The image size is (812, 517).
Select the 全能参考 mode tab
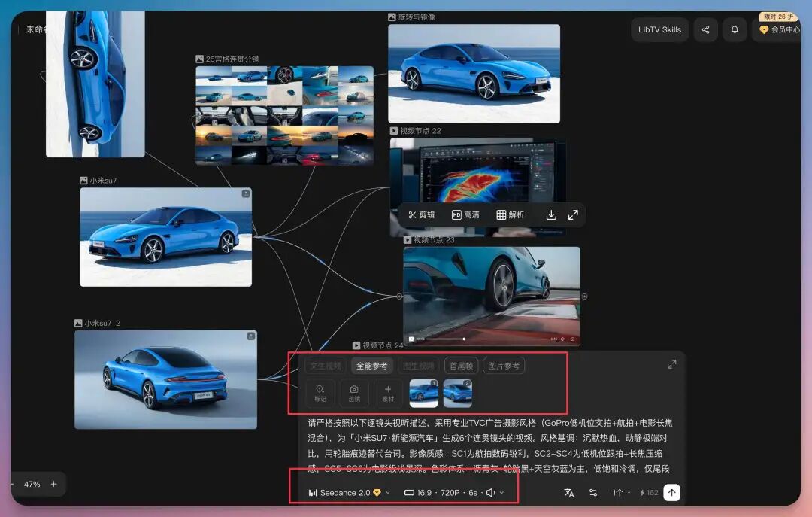(371, 366)
